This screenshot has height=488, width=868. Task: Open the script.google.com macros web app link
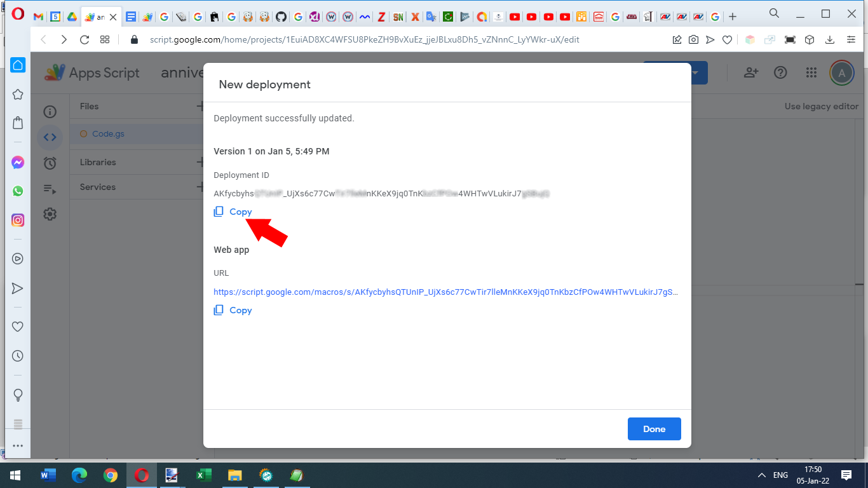tap(445, 292)
